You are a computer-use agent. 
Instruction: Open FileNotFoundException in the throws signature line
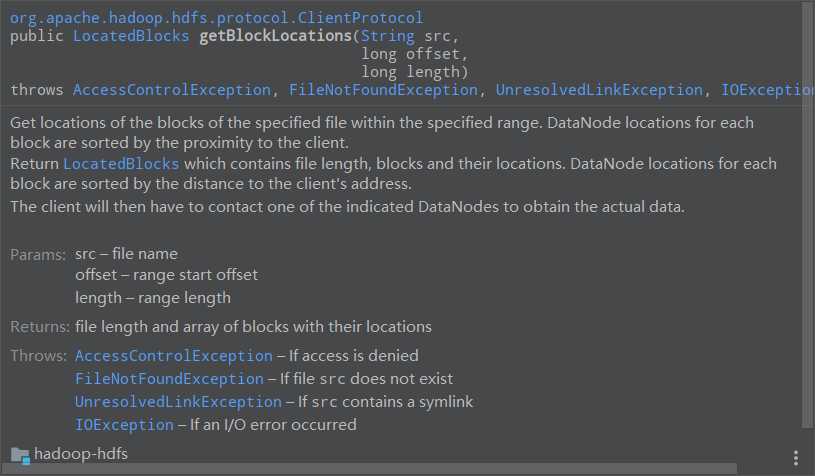pyautogui.click(x=383, y=90)
